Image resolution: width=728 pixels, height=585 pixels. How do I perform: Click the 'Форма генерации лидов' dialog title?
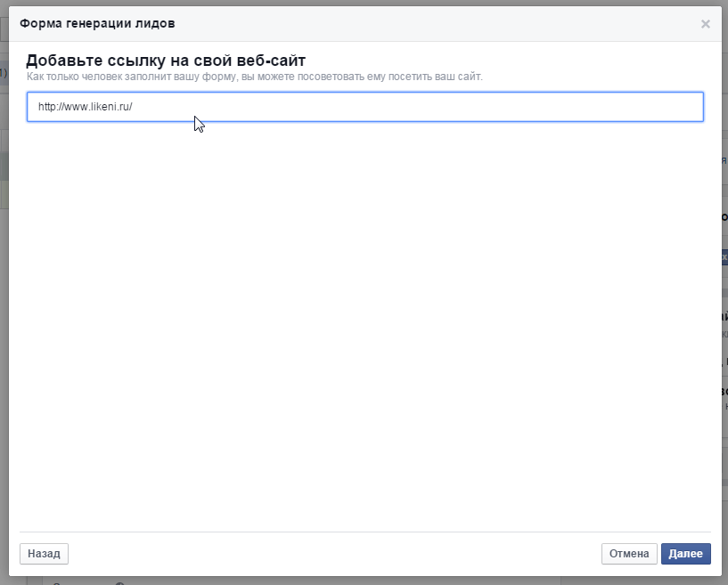click(103, 23)
